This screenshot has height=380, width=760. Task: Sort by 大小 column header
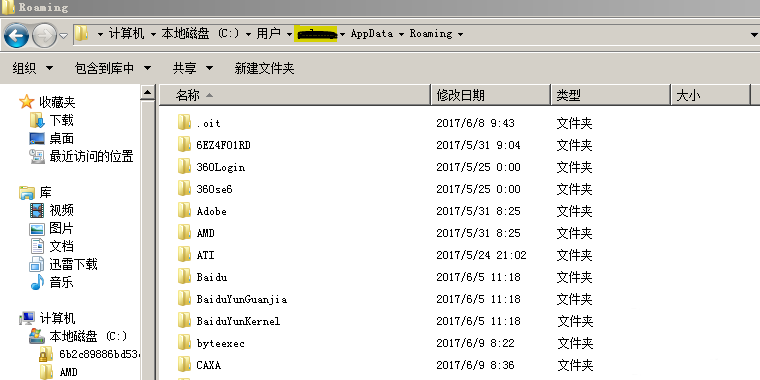click(x=711, y=95)
